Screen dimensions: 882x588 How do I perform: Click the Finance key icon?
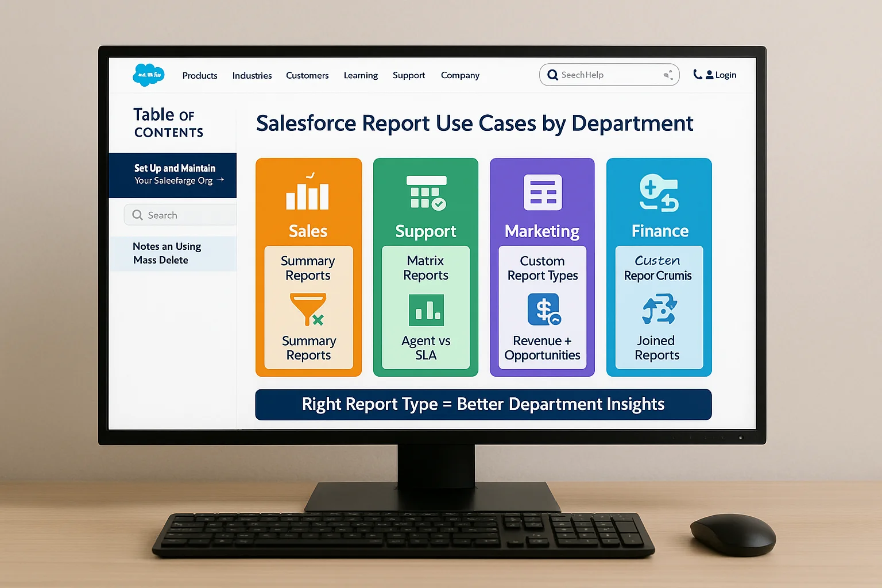click(659, 193)
